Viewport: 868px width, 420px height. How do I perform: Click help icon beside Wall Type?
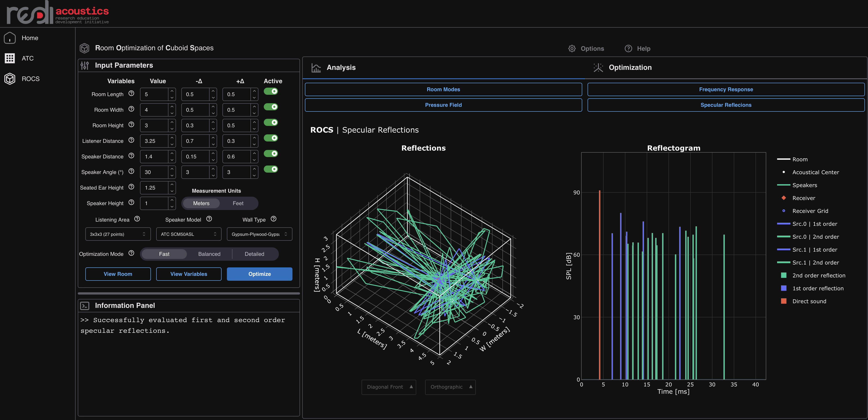tap(273, 219)
